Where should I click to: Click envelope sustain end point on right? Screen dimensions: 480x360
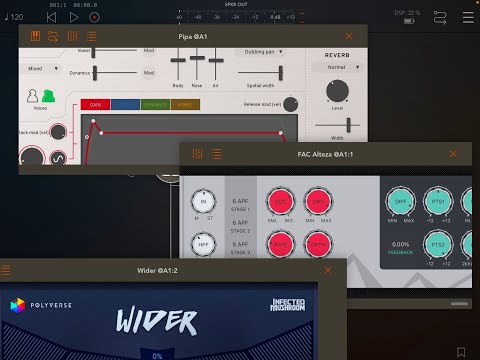point(281,133)
